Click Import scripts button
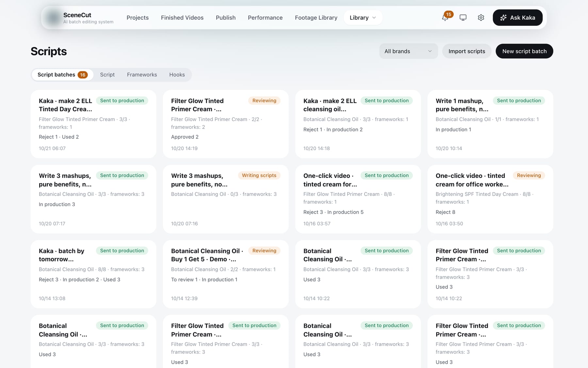The image size is (588, 368). [x=467, y=51]
